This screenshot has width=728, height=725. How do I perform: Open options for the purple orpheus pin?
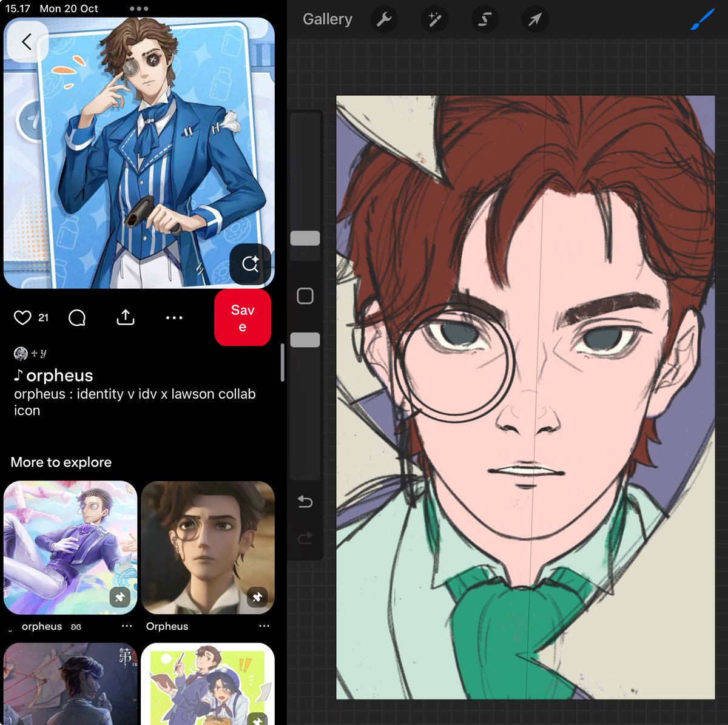click(x=127, y=626)
